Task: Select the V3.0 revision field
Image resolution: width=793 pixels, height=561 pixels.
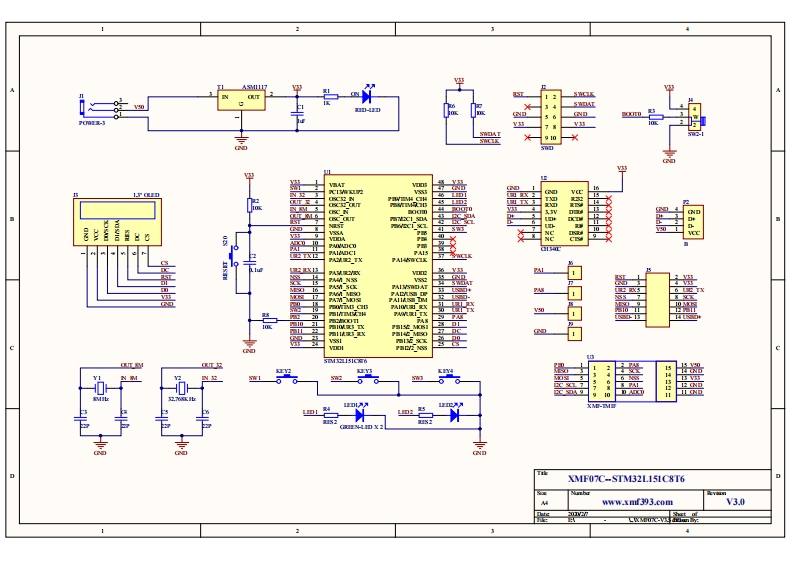Action: coord(735,501)
